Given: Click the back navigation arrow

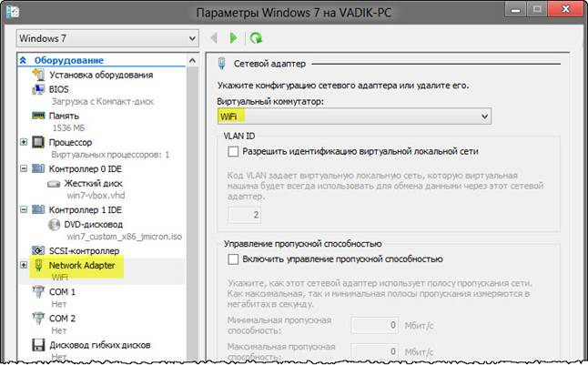Looking at the screenshot, I should click(214, 38).
